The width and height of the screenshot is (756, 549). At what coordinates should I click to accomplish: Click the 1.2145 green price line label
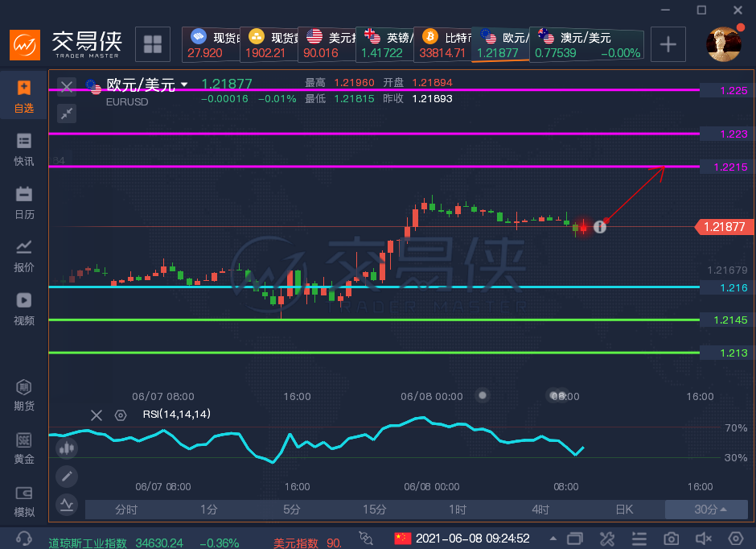(728, 320)
